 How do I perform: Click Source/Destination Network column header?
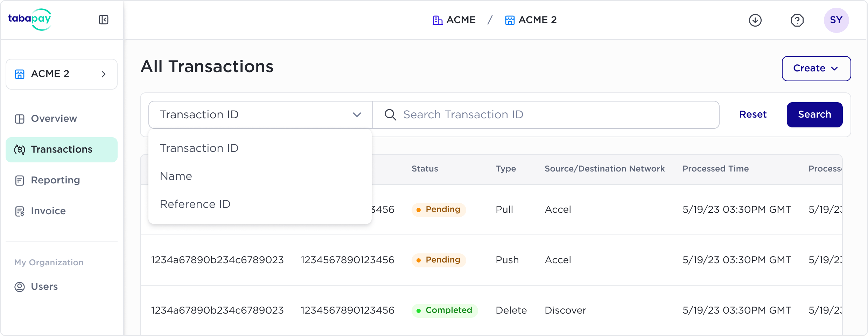[604, 169]
